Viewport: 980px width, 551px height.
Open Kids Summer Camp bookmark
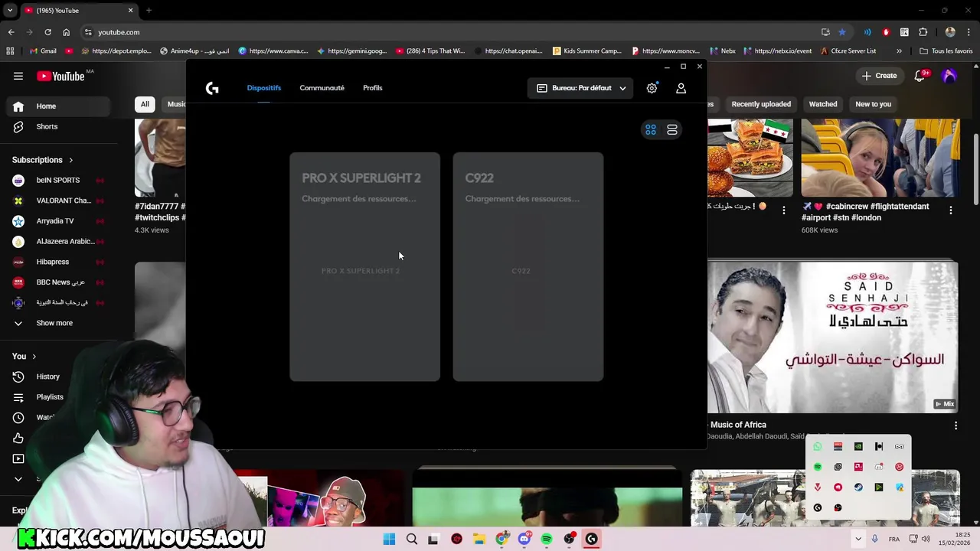(x=587, y=51)
